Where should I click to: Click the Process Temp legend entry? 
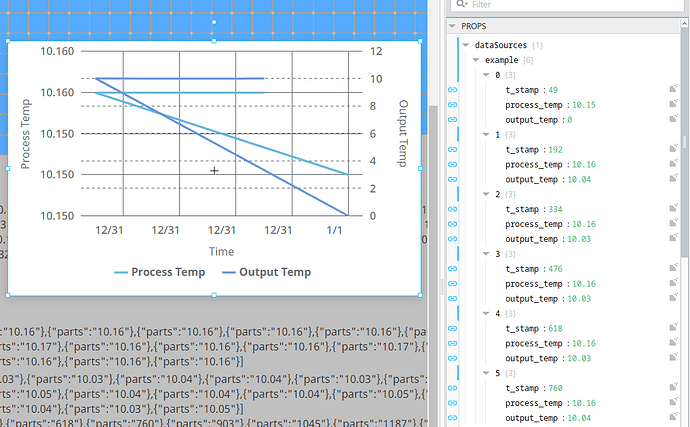160,272
